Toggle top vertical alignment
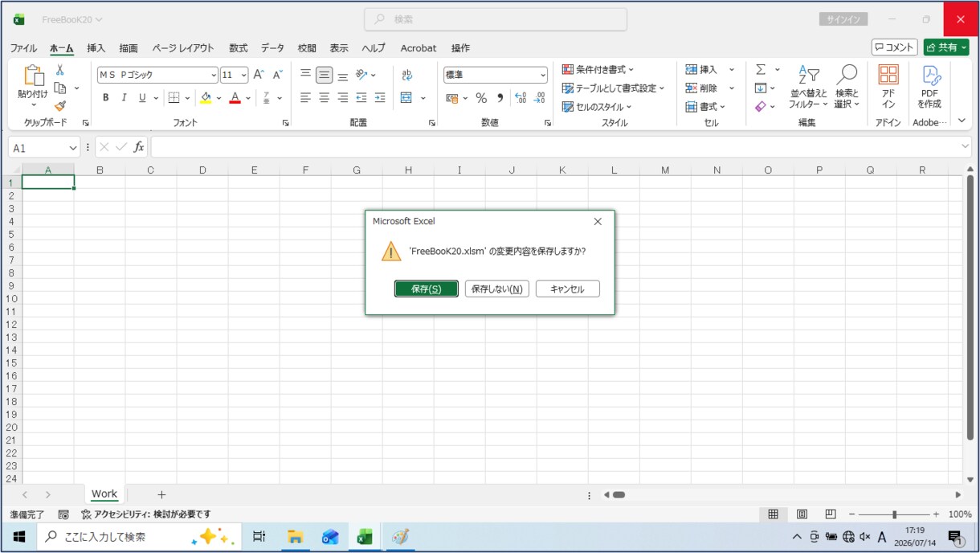Image resolution: width=980 pixels, height=553 pixels. (x=306, y=75)
